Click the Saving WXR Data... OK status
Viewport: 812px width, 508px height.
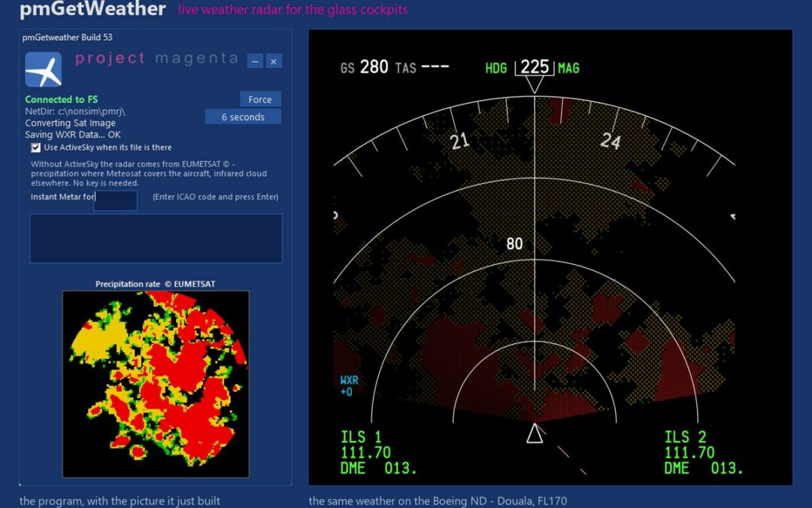pos(72,135)
